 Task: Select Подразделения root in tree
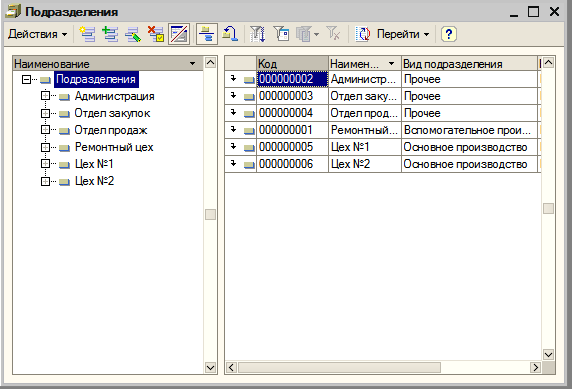click(x=96, y=79)
